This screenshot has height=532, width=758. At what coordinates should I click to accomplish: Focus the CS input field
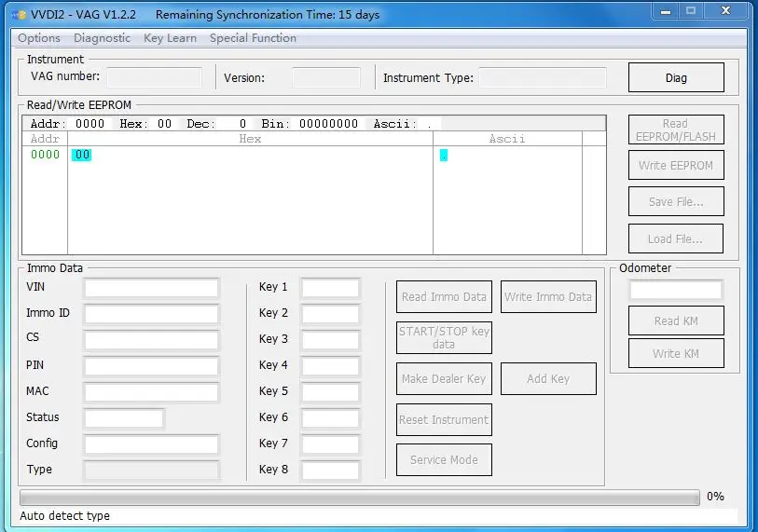151,340
